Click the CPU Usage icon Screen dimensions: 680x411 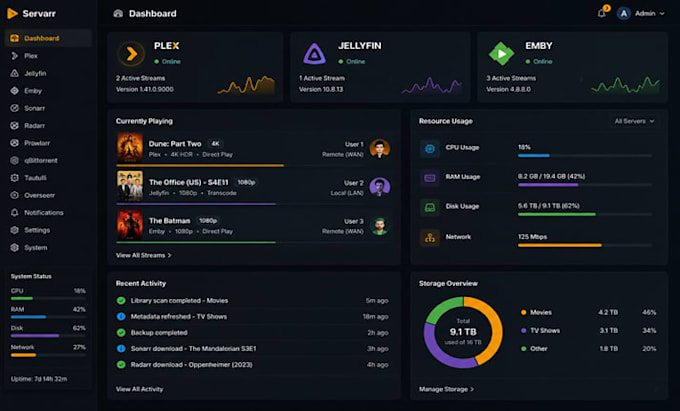coord(430,148)
